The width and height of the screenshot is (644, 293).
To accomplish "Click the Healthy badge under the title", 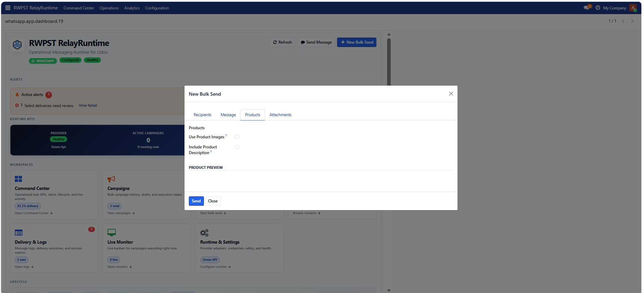I will pos(92,60).
